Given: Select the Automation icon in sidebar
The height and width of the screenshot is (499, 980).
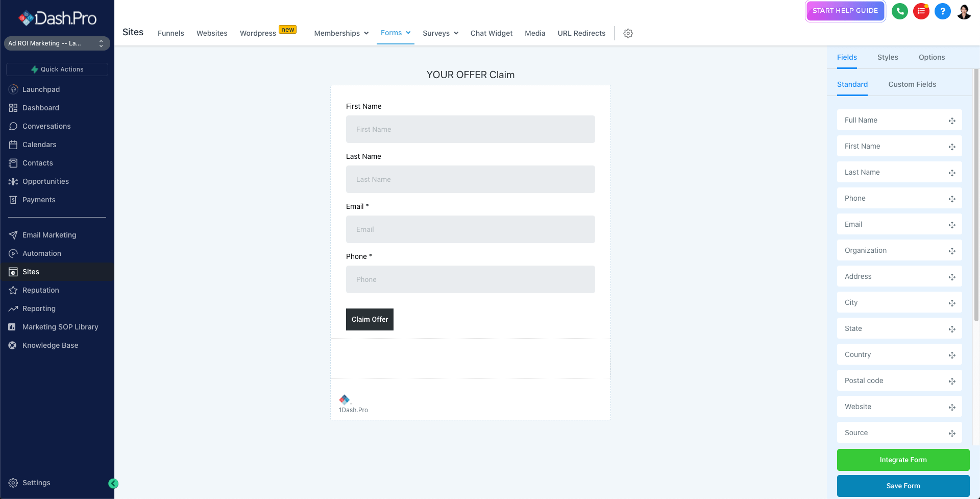Looking at the screenshot, I should 13,253.
